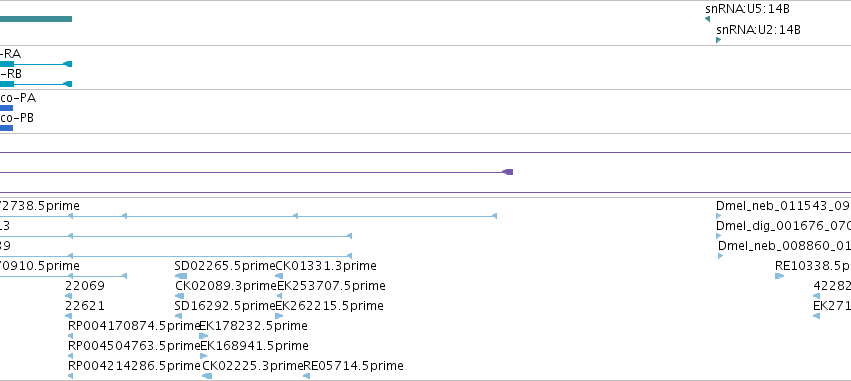Image resolution: width=851 pixels, height=381 pixels.
Task: Select the SD02265.5prime label
Action: click(x=225, y=266)
